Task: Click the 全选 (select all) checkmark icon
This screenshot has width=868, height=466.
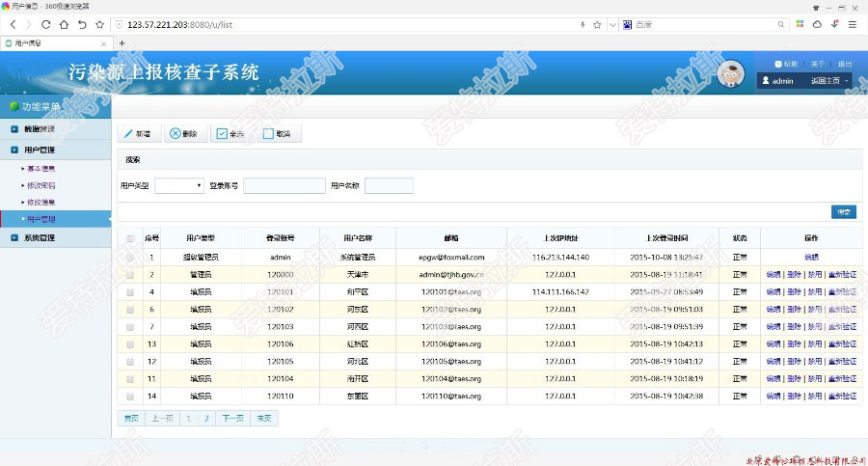Action: tap(221, 134)
